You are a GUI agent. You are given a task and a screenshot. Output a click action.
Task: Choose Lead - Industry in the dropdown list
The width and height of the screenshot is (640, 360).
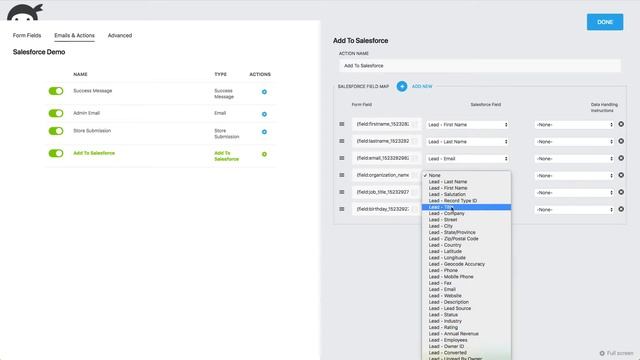(466, 321)
